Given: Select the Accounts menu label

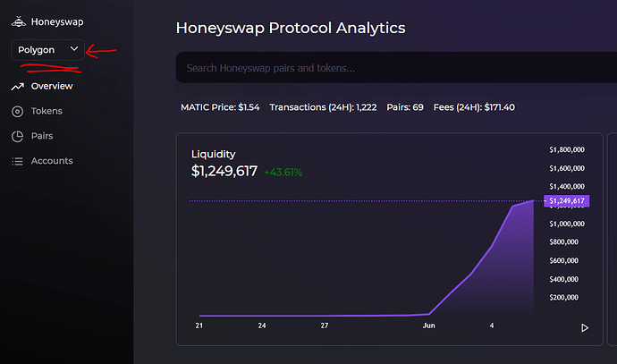Looking at the screenshot, I should 52,162.
